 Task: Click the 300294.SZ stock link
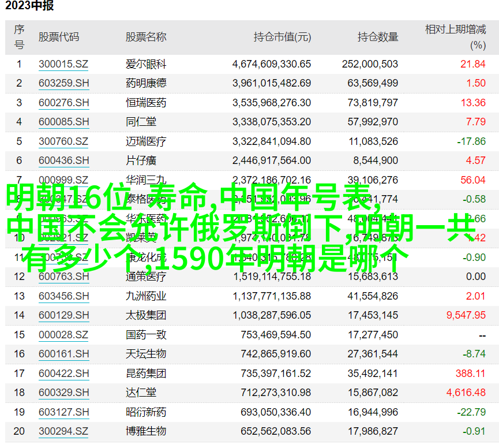point(63,431)
